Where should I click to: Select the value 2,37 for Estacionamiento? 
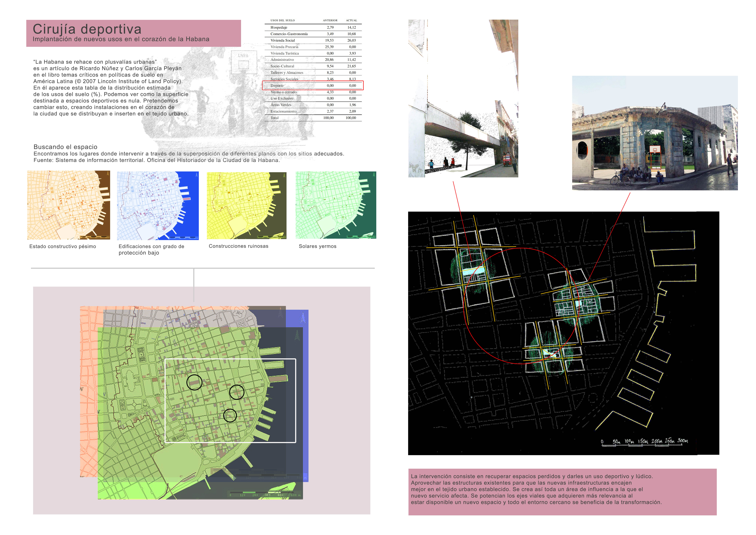[330, 111]
